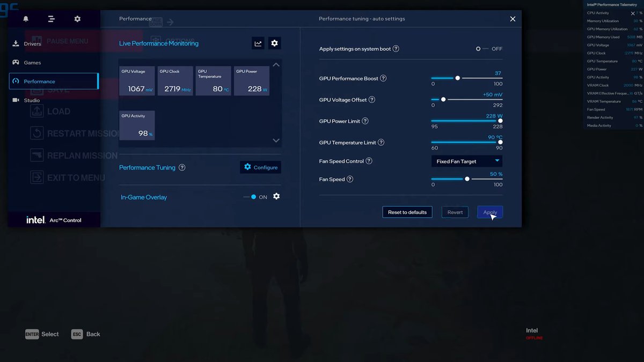Click help icon next to Fan Speed Control

(369, 161)
